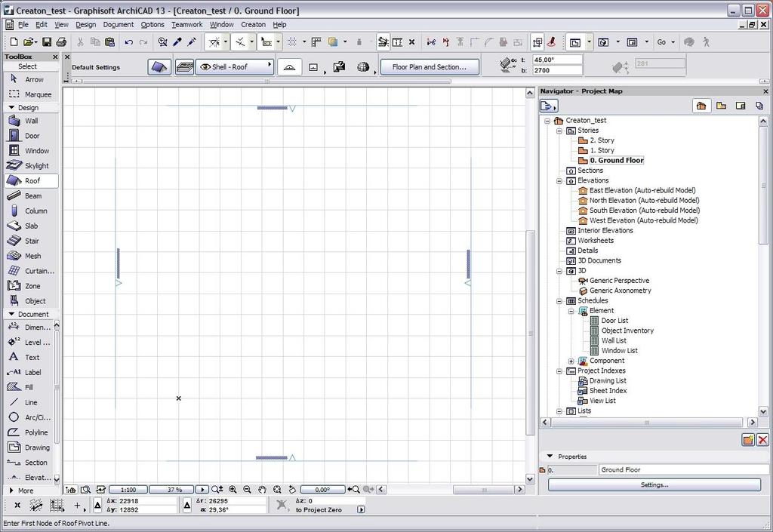The height and width of the screenshot is (532, 773).
Task: Select the Mesh tool
Action: (30, 256)
